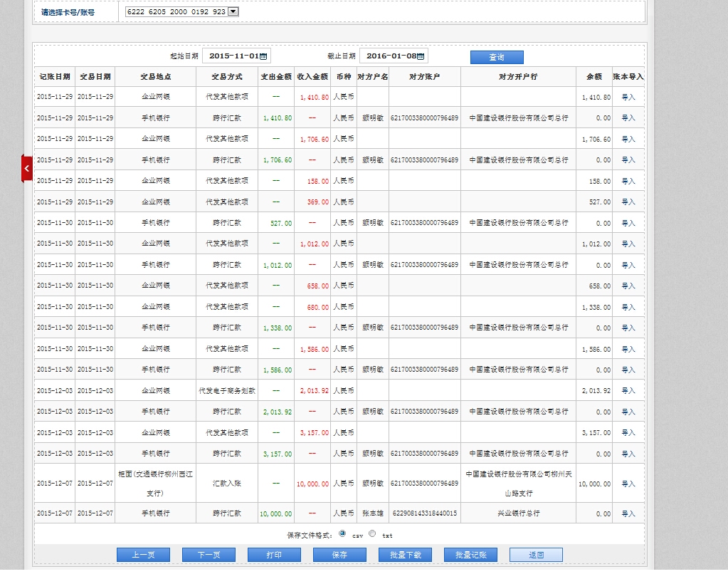Click the red side panel arrow tab

pyautogui.click(x=26, y=169)
